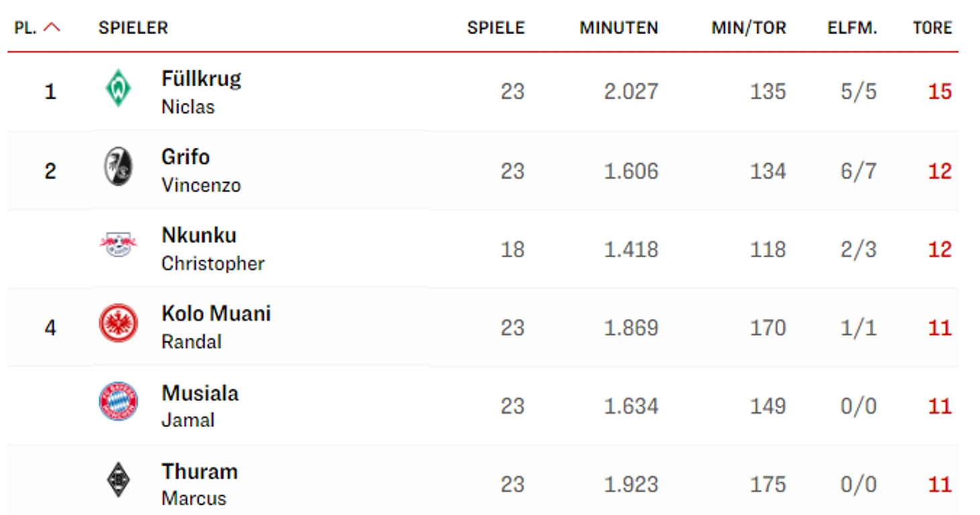The height and width of the screenshot is (515, 980).
Task: Sort table by SPIELE column
Action: point(495,28)
